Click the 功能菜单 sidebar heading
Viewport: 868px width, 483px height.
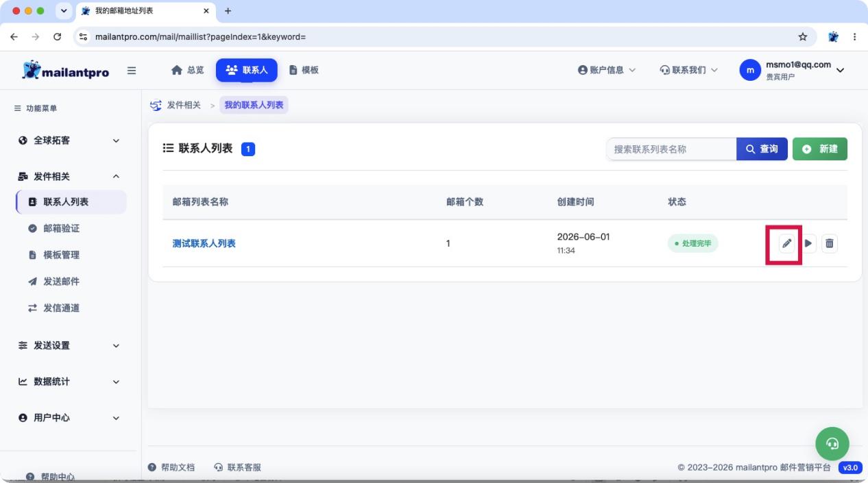coord(36,108)
